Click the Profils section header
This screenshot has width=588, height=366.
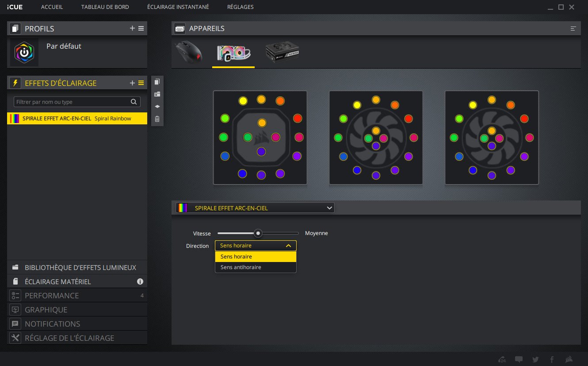coord(77,29)
